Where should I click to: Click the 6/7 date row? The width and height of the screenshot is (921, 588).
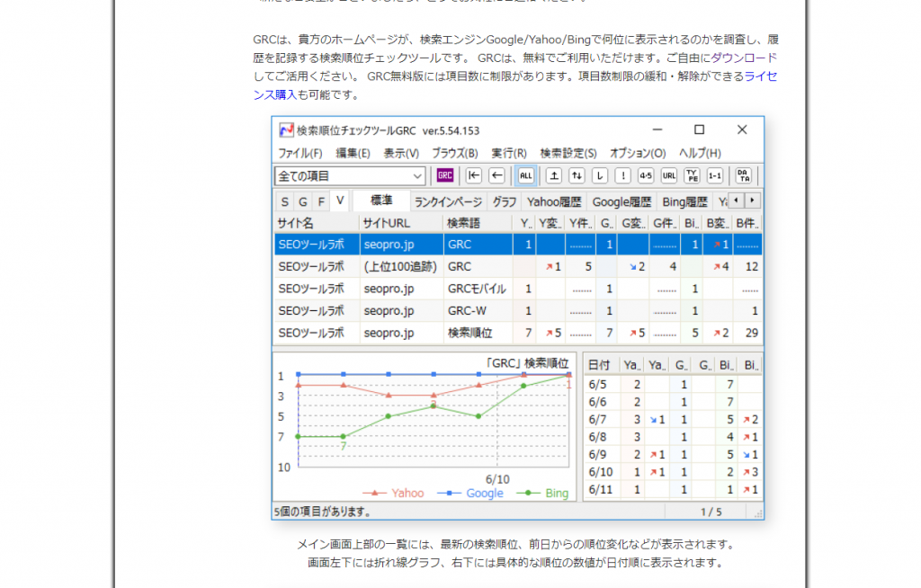pyautogui.click(x=673, y=419)
